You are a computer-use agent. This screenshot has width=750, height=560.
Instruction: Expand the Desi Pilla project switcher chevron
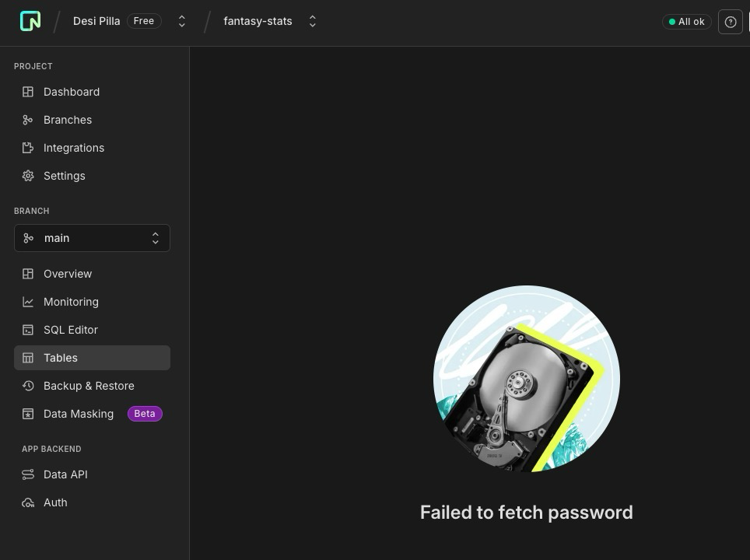point(181,21)
